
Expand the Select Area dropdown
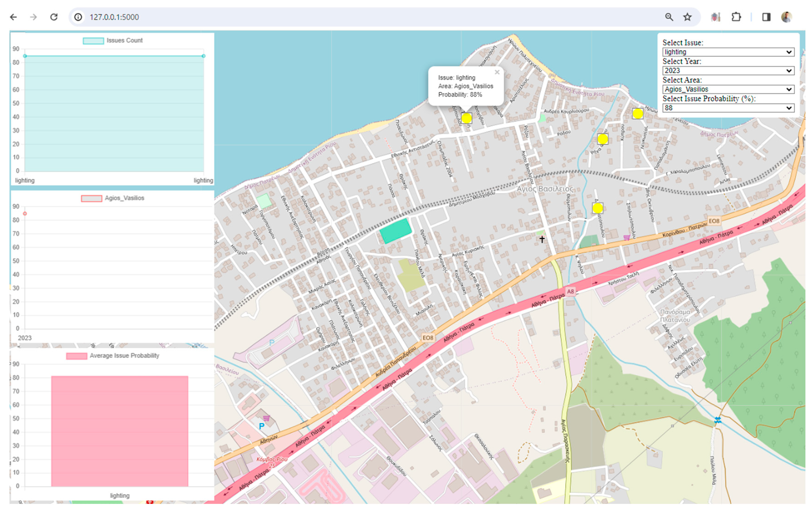[728, 89]
